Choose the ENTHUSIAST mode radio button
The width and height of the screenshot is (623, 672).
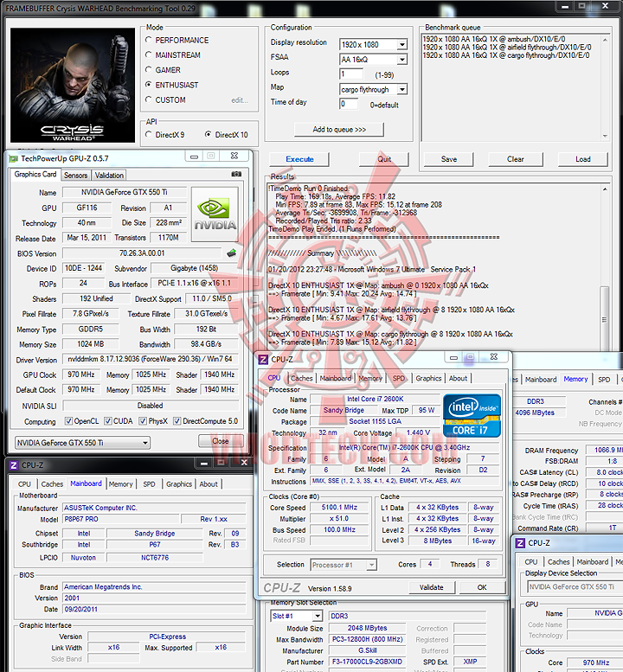pos(148,85)
